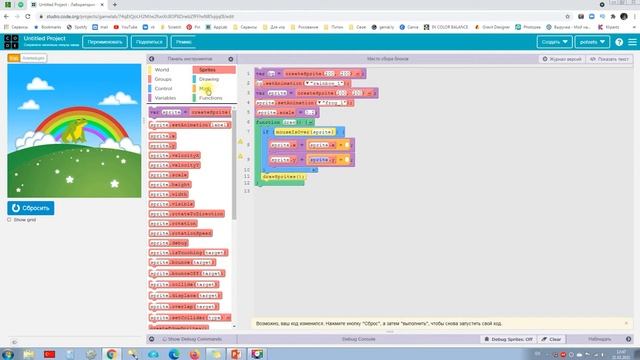Screen dimensions: 640x360
Task: Collapse the debug console arrow icon
Action: 151,339
